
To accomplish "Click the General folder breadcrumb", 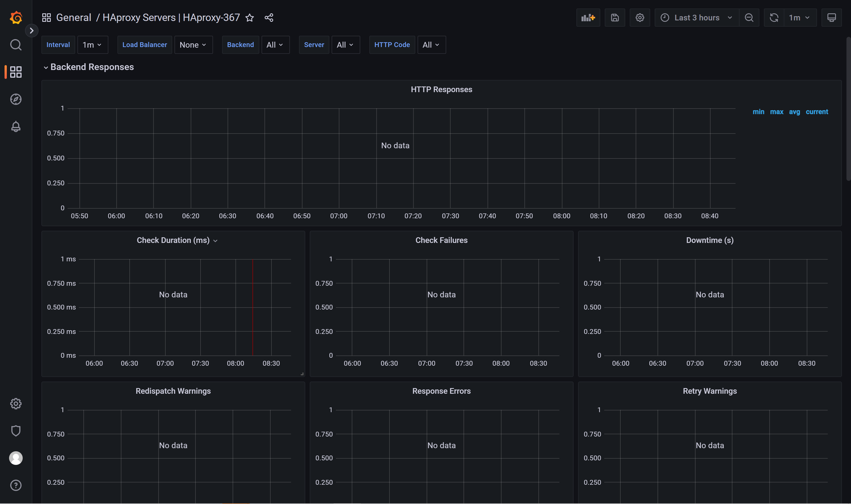I will click(x=73, y=18).
